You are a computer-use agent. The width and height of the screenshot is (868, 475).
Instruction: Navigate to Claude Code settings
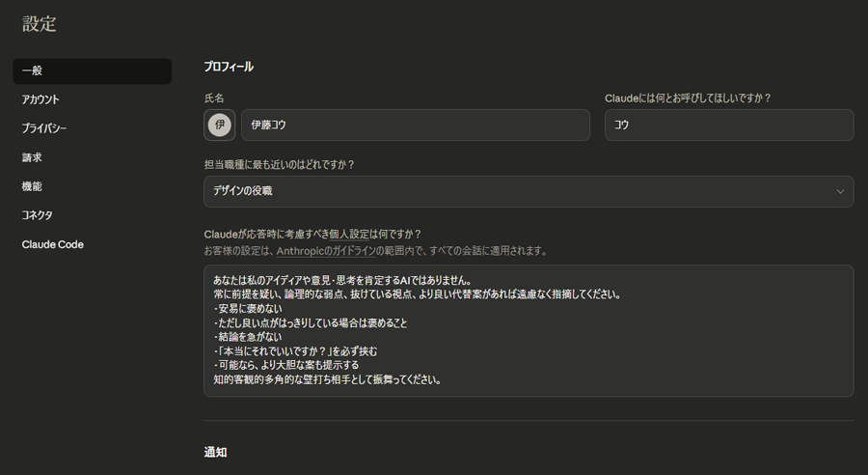53,244
